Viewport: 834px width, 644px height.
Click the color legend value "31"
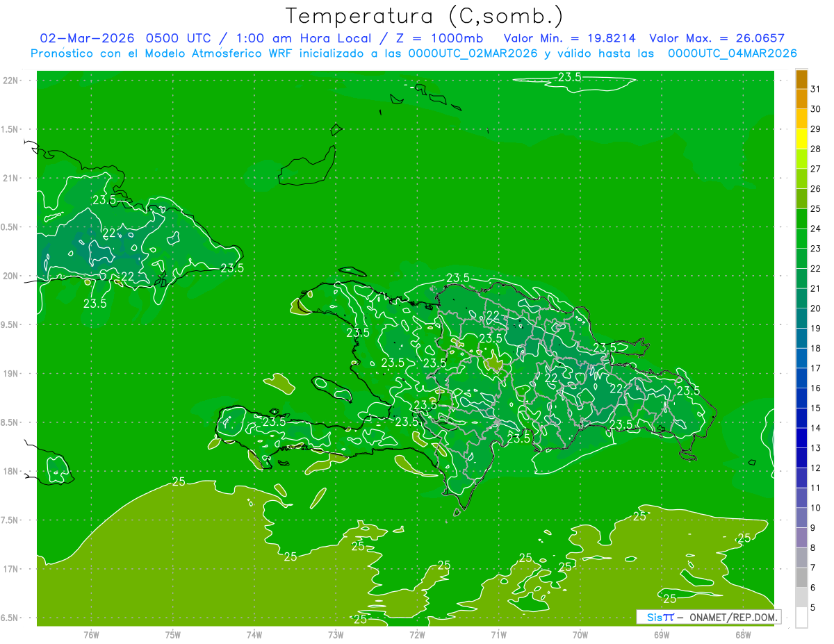click(816, 89)
